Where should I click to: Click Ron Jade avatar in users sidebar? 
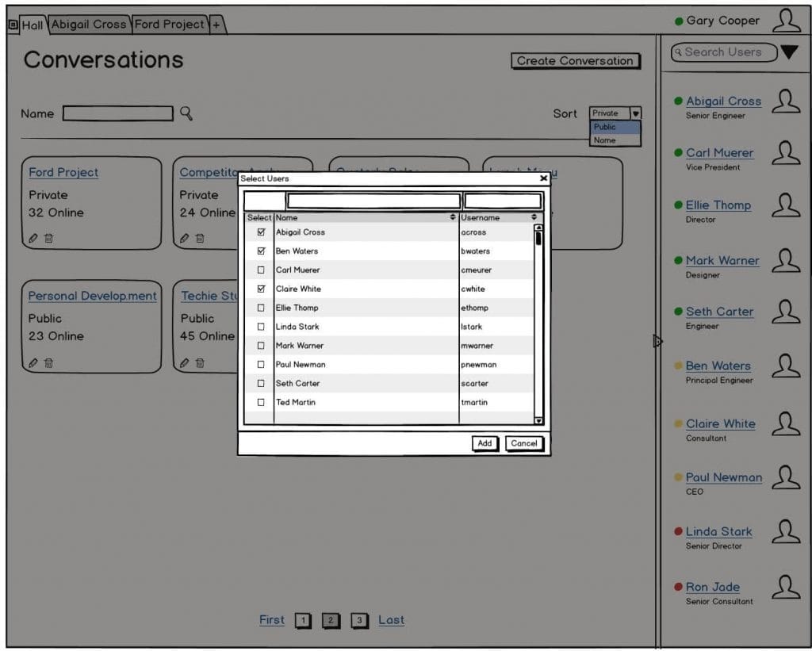[x=786, y=588]
